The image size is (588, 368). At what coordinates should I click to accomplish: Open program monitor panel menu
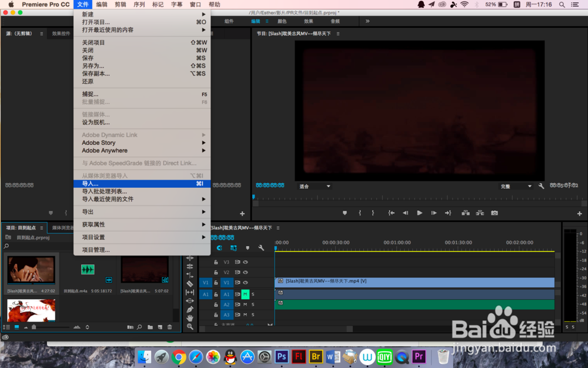click(338, 34)
